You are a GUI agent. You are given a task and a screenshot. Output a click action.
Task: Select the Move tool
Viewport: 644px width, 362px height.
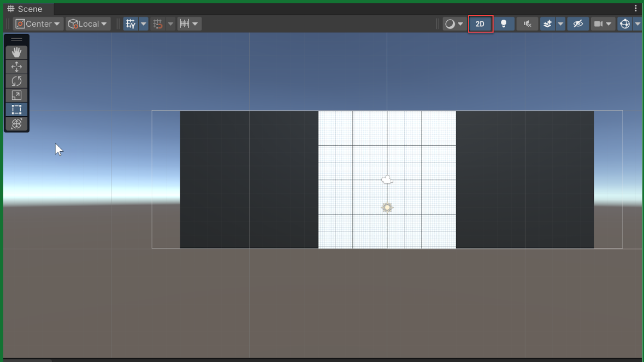16,67
